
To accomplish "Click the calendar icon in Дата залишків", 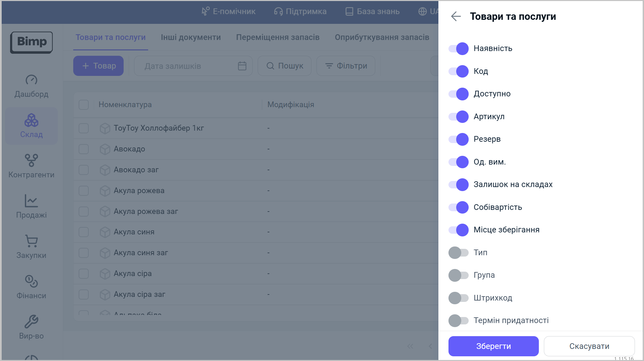I will (242, 66).
